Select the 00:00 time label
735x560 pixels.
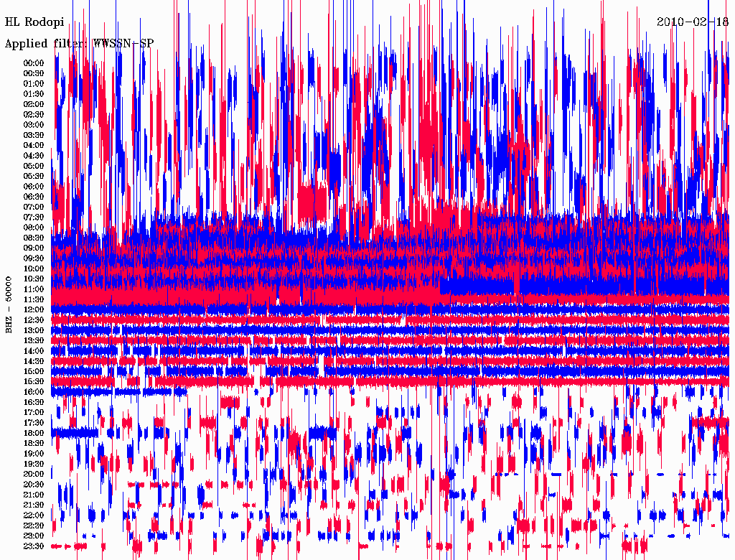coord(34,63)
